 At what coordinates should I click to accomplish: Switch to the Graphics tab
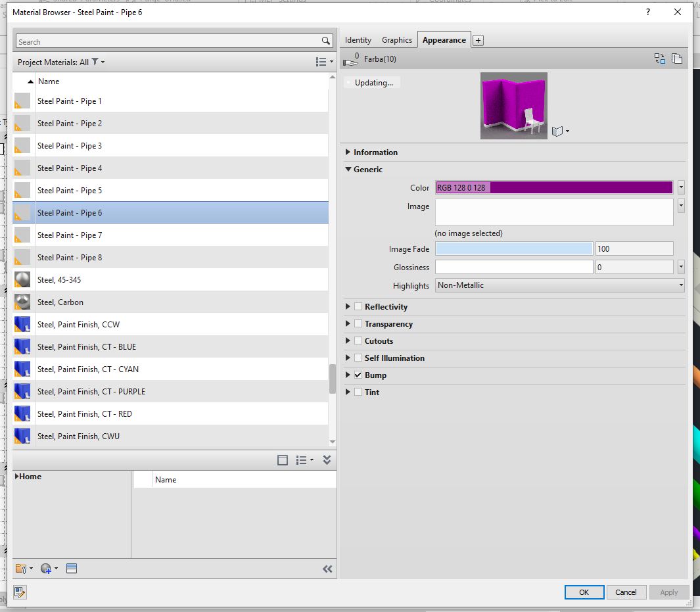click(396, 39)
